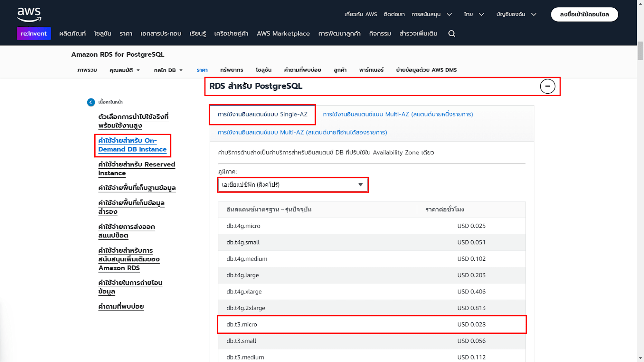The image size is (644, 362).
Task: Go to AWS Marketplace
Action: click(x=283, y=33)
